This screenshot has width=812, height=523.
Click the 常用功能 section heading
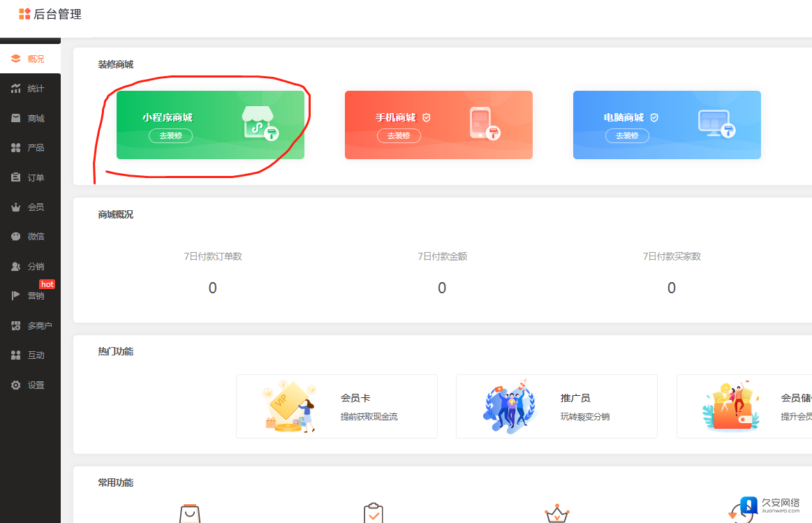(x=115, y=483)
